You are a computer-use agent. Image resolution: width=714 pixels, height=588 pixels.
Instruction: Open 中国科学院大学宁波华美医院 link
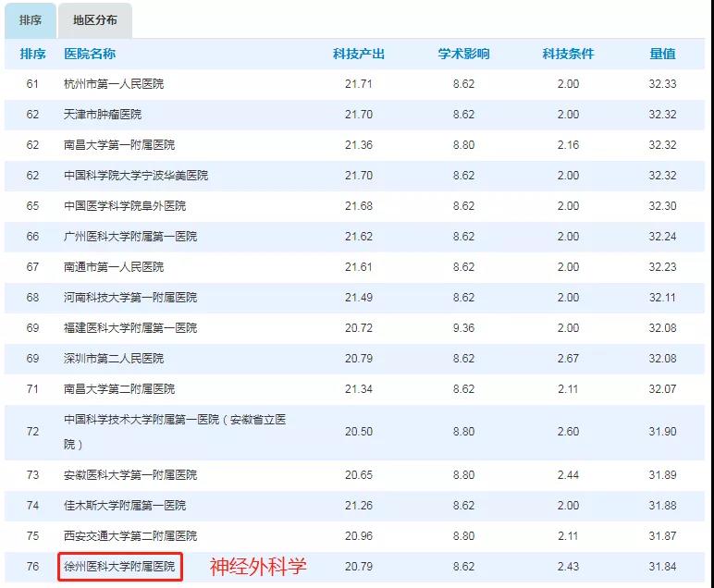136,176
